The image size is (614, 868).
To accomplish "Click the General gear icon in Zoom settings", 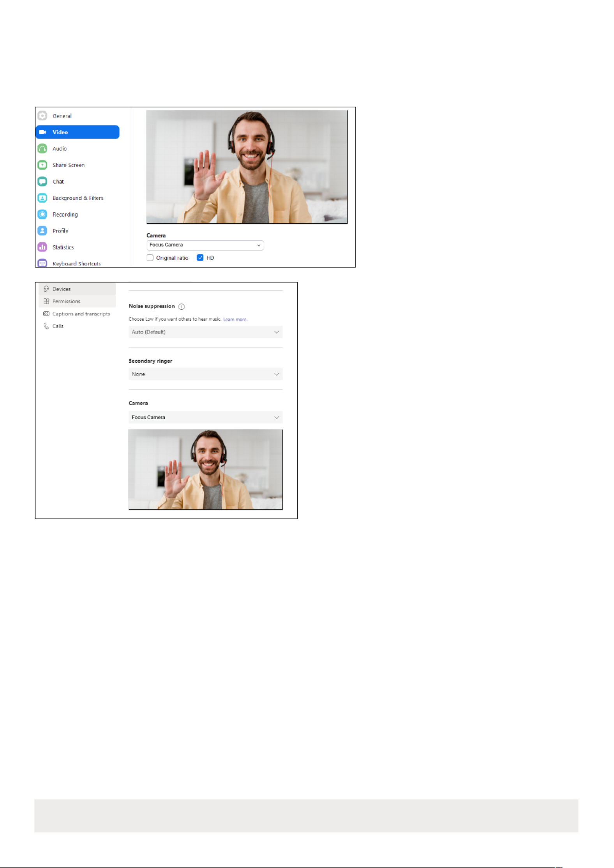I will [x=42, y=116].
